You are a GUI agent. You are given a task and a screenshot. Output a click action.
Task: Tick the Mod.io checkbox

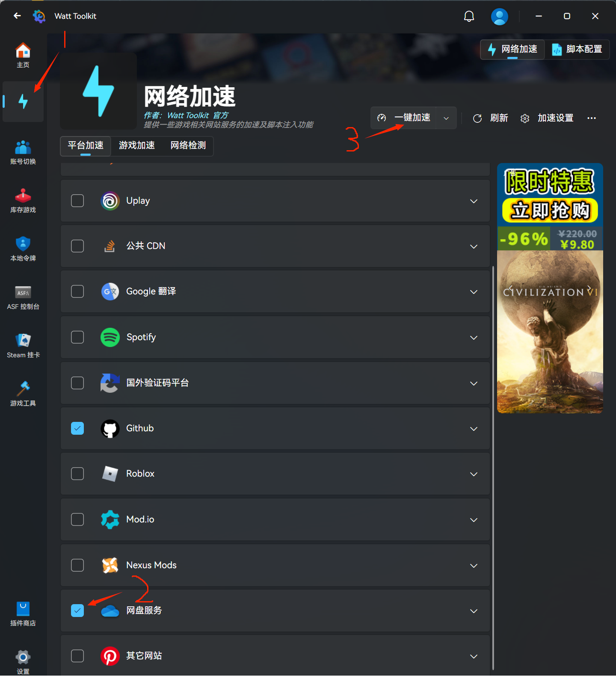pos(77,519)
